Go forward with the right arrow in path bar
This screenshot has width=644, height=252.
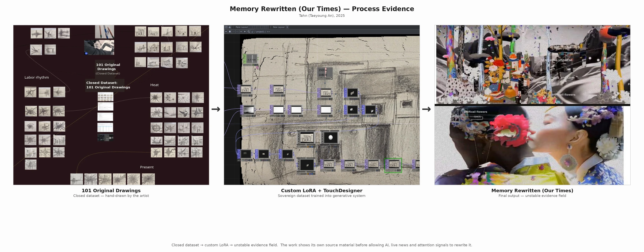coord(237,32)
